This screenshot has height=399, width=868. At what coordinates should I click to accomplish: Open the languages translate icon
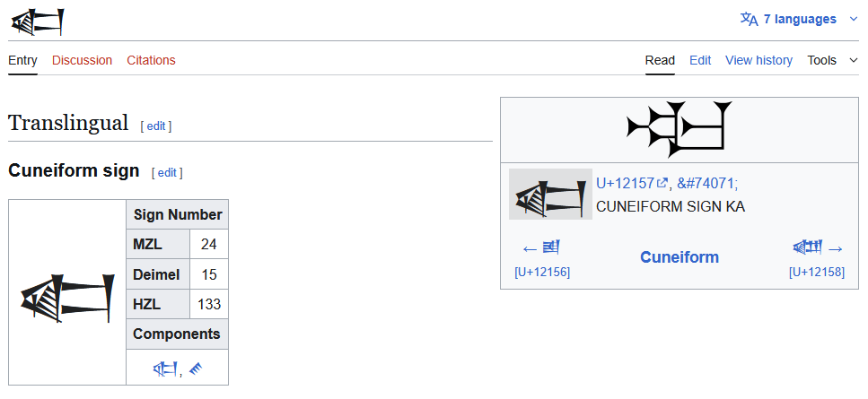[749, 19]
